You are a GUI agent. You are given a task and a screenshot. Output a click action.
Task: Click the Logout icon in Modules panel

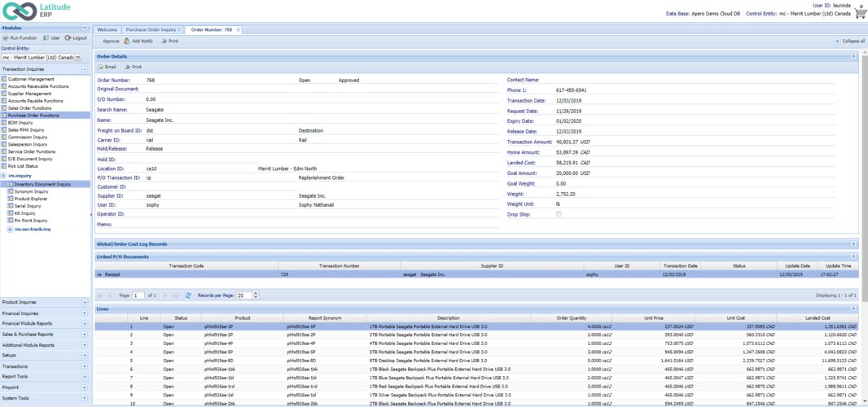[x=68, y=37]
